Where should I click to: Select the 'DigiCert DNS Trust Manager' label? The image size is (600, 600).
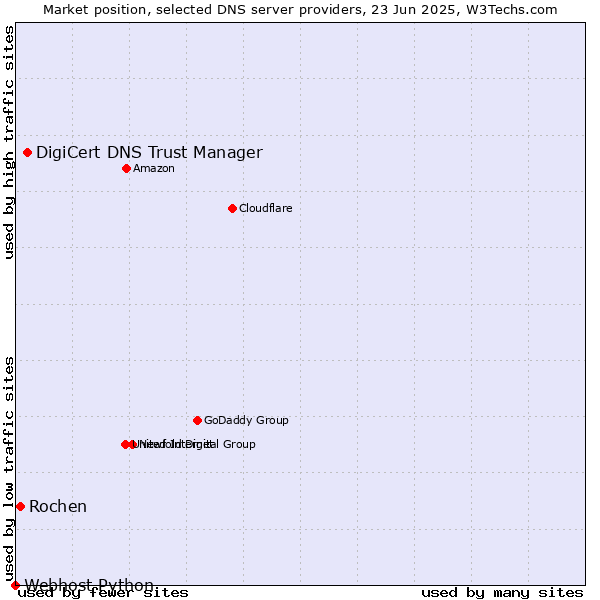coord(149,153)
